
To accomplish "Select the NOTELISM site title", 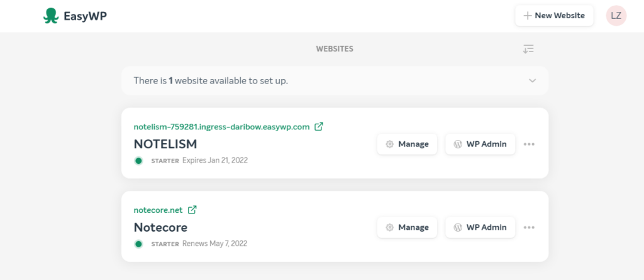I will pos(165,144).
